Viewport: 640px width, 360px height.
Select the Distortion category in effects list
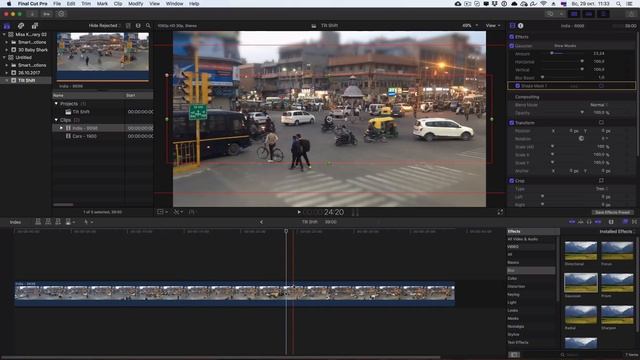(531, 287)
